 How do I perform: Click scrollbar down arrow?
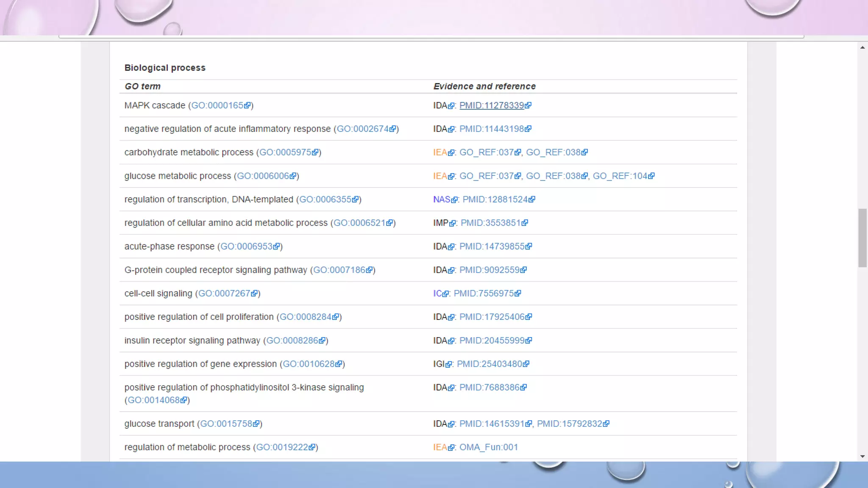coord(862,456)
